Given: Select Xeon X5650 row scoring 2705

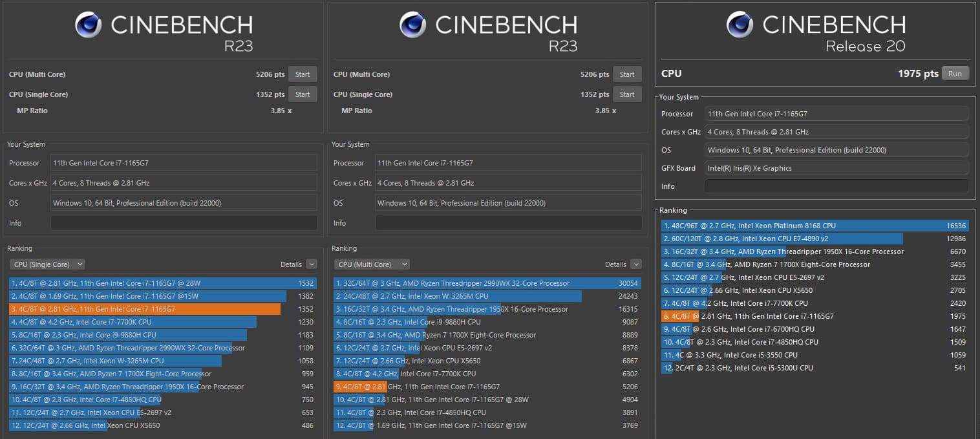Looking at the screenshot, I should point(815,290).
